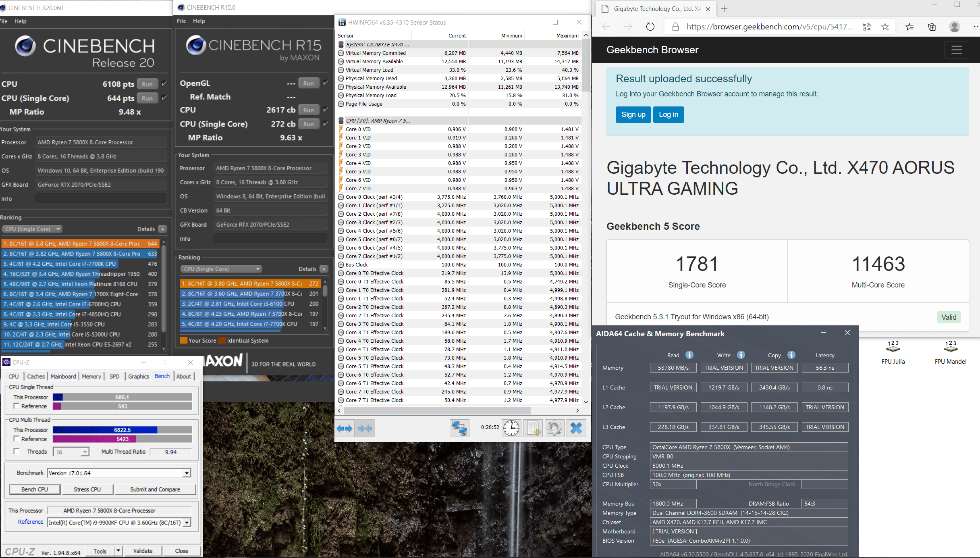Expand Cinebench R15 ranking Details arrow

tap(324, 269)
